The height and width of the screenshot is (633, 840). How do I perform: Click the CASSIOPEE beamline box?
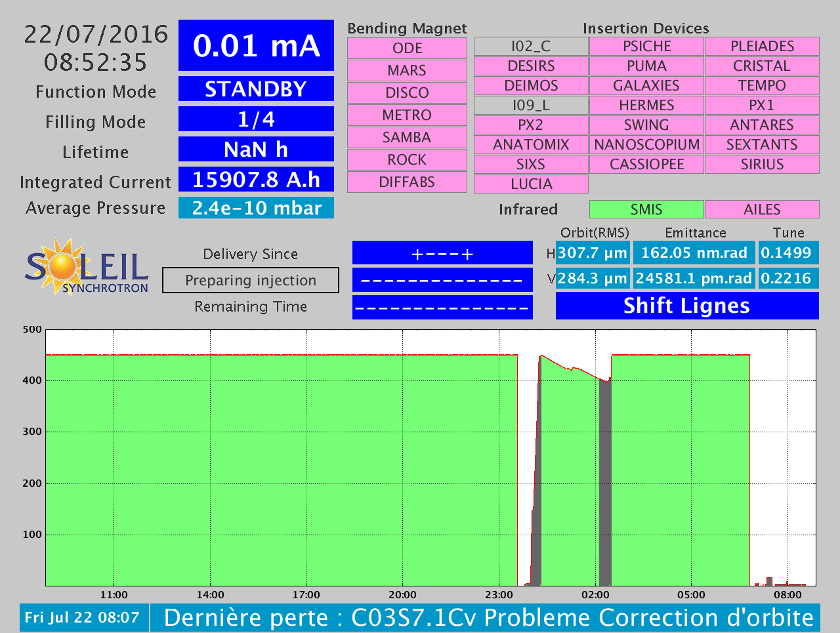click(646, 165)
